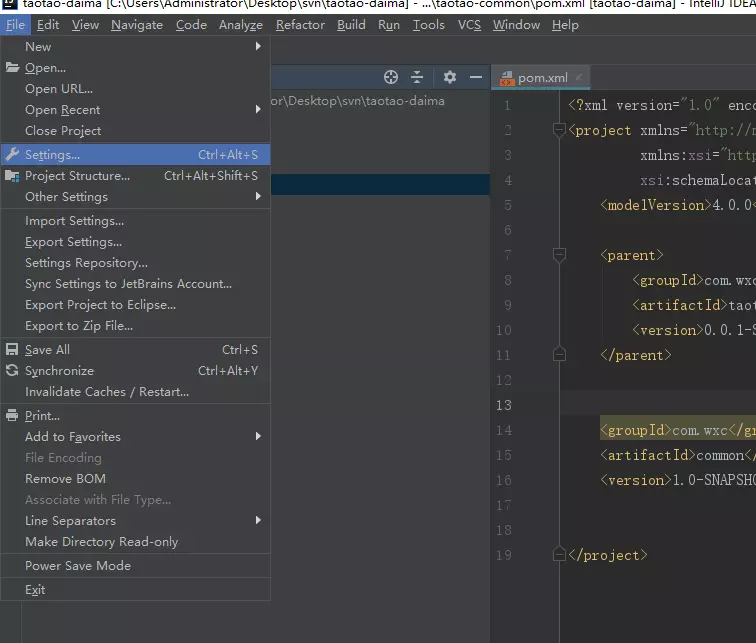This screenshot has height=643, width=756.
Task: Click the Collapse All icon in project panel
Action: point(417,77)
